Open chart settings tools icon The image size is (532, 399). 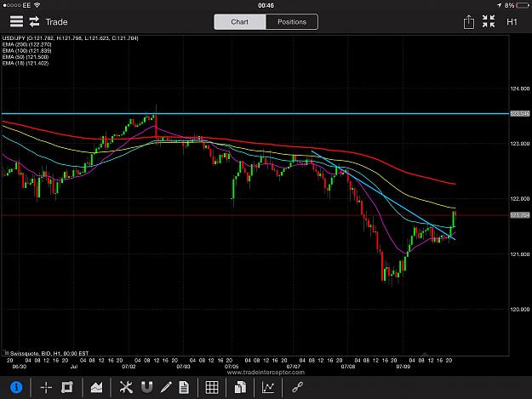tap(126, 387)
